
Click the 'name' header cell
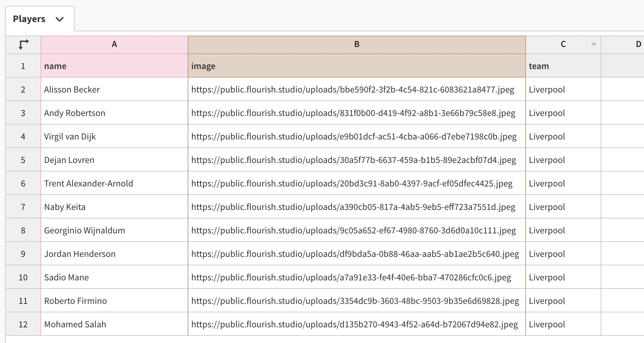click(114, 66)
